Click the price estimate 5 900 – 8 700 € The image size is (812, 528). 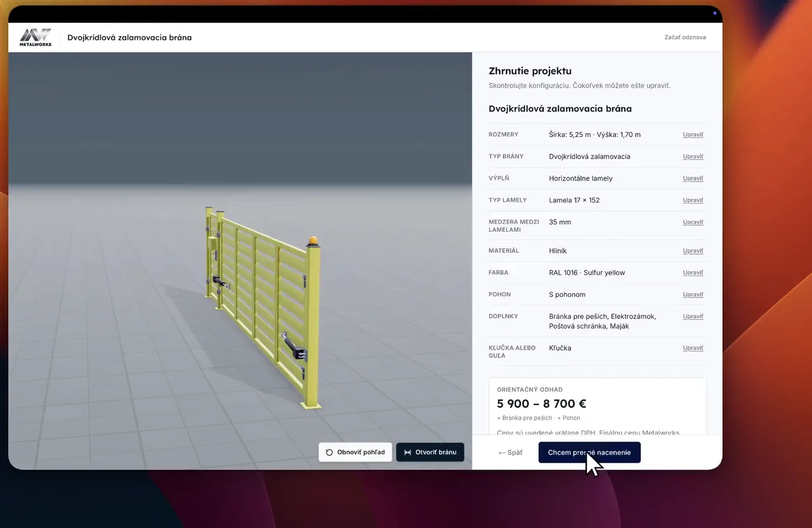tap(541, 404)
